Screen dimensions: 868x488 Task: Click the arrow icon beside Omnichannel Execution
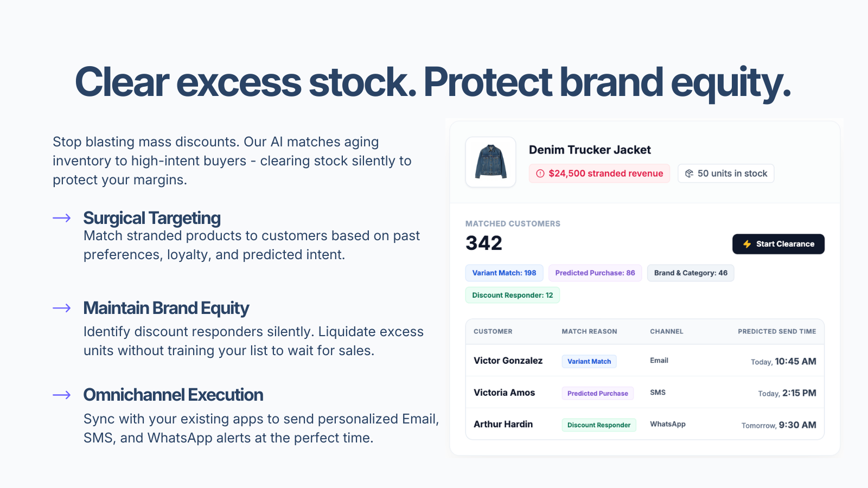click(x=62, y=395)
